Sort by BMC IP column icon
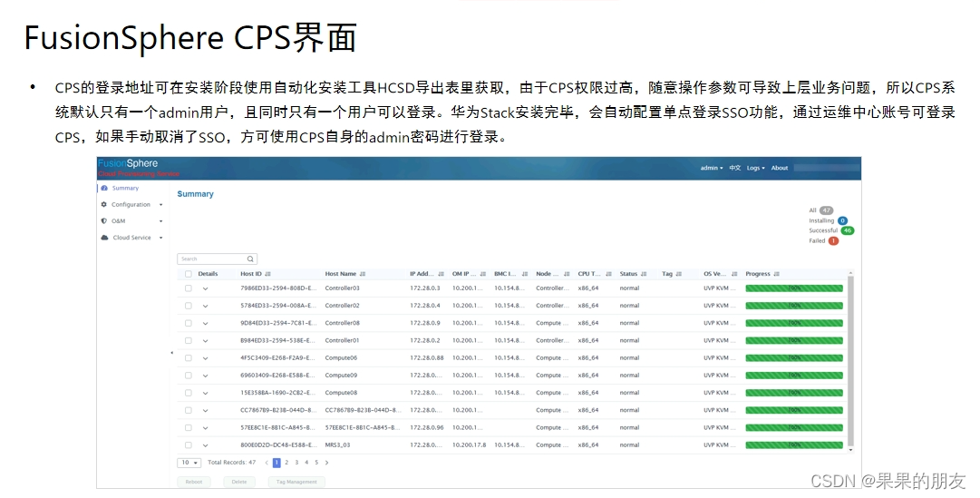 pos(525,274)
